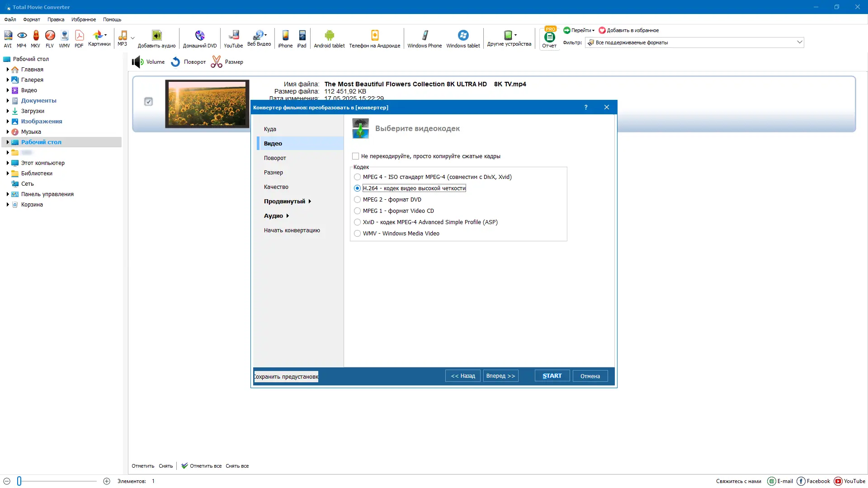Screen dimensions: 868x488
Task: Choose the WMV Windows Media Video codec
Action: (358, 234)
